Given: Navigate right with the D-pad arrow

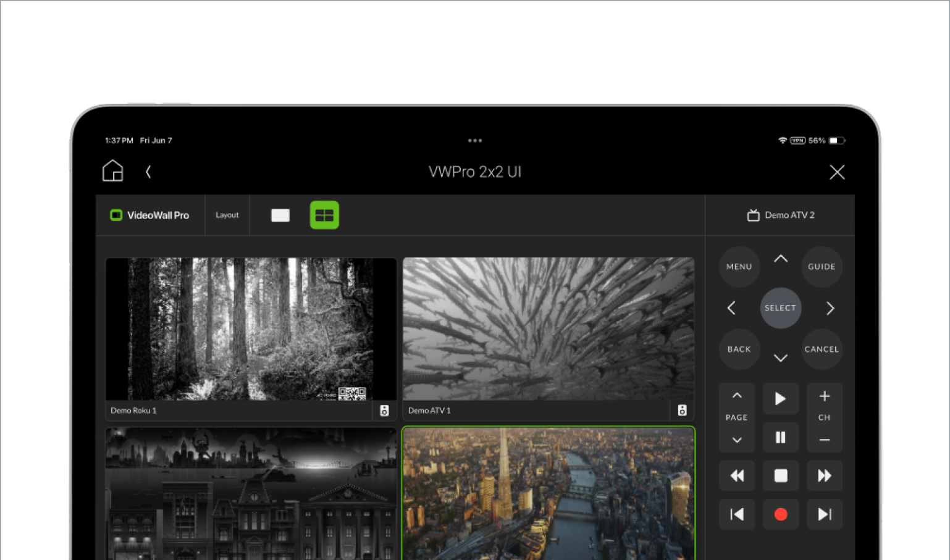Looking at the screenshot, I should tap(830, 308).
